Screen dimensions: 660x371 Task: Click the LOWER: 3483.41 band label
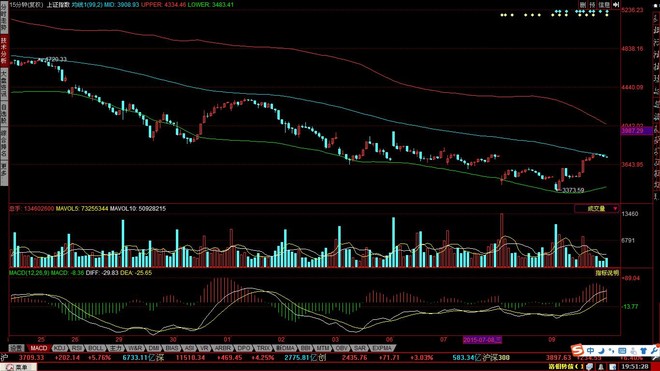(210, 5)
